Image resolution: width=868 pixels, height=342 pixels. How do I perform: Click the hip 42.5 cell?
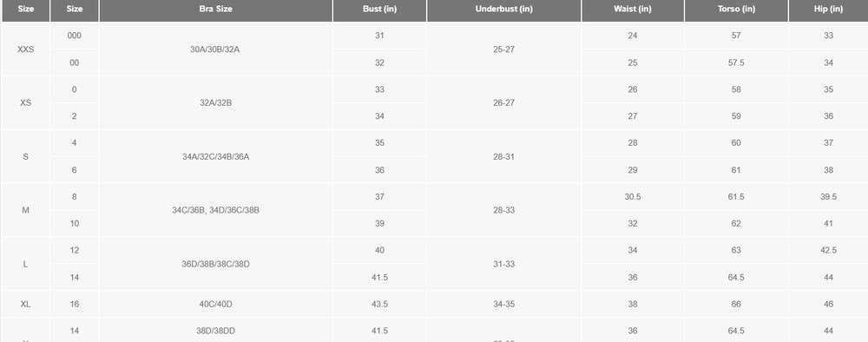click(829, 250)
